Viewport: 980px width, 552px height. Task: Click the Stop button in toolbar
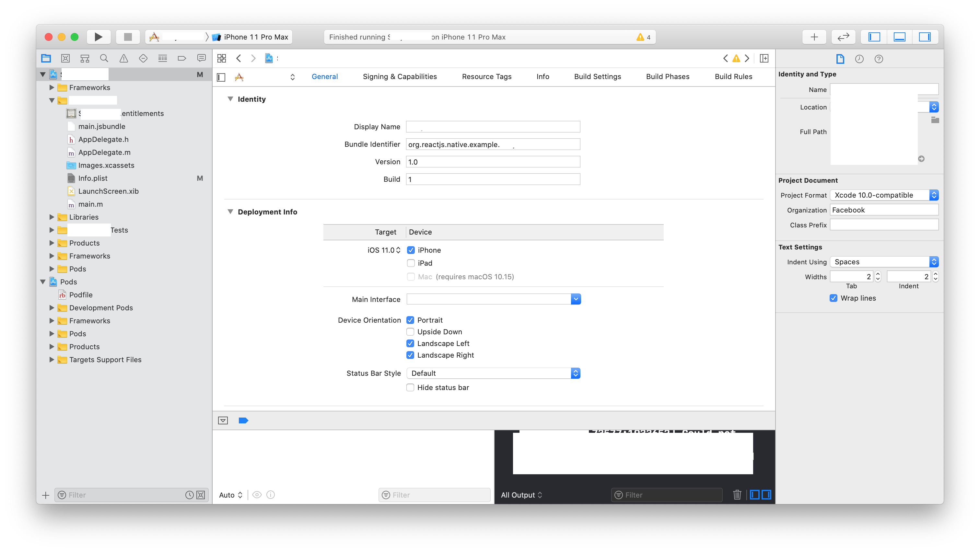click(x=128, y=37)
